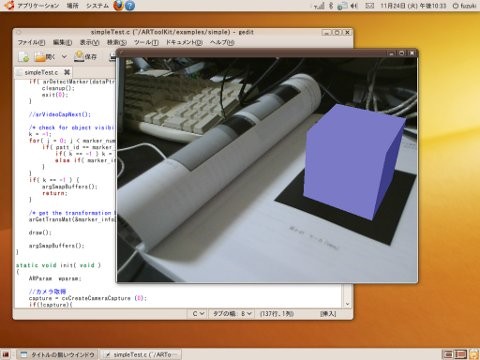The height and width of the screenshot is (360, 480).
Task: Close the simpleTest.c tab with its X
Action: (67, 72)
